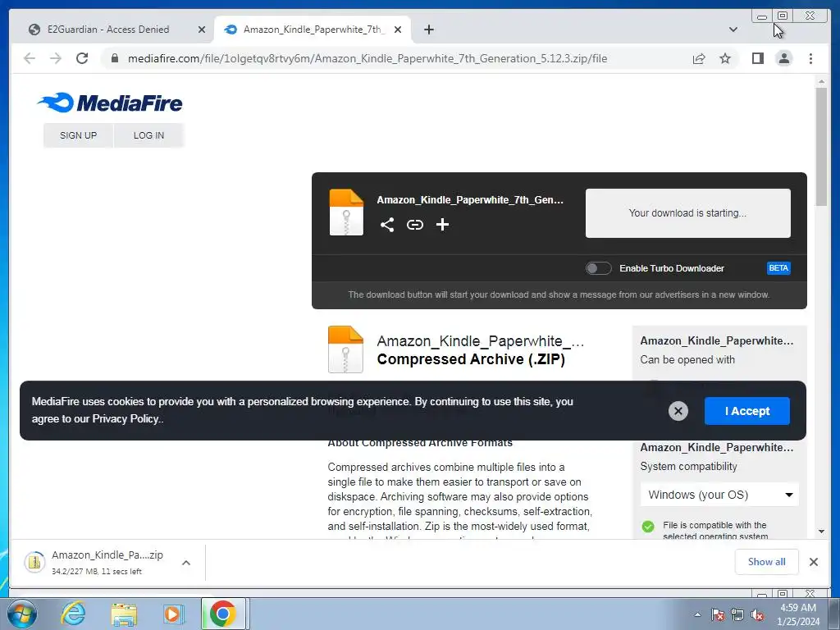Open the Windows Start button
The height and width of the screenshot is (630, 840).
[21, 614]
